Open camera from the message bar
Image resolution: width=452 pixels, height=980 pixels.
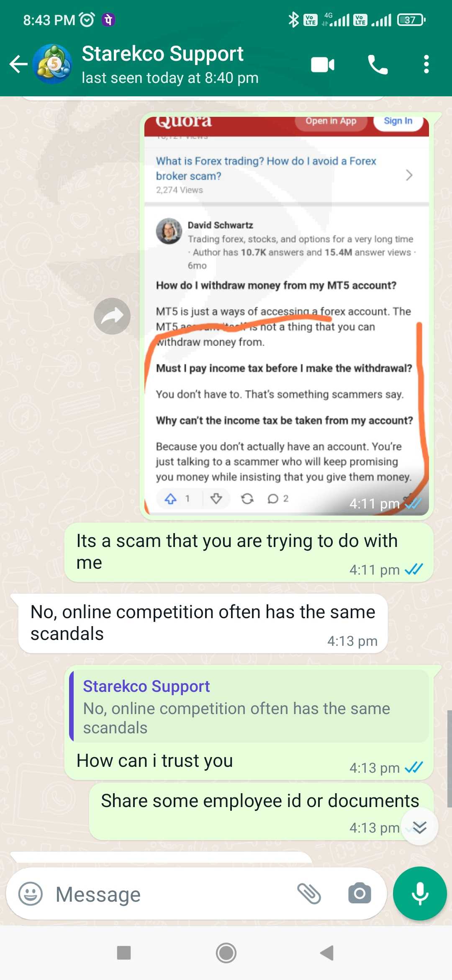click(x=360, y=893)
